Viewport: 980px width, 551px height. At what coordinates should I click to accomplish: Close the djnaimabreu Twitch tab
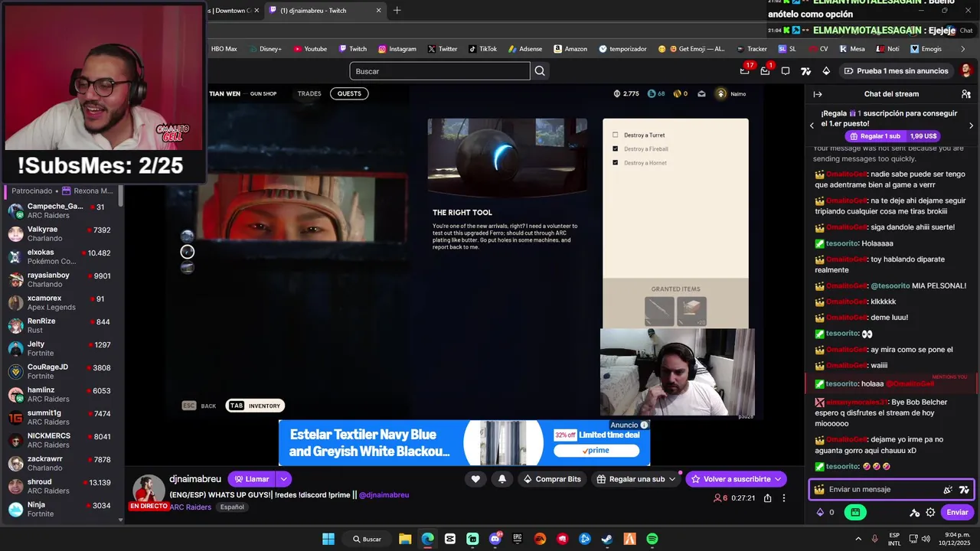pos(379,11)
